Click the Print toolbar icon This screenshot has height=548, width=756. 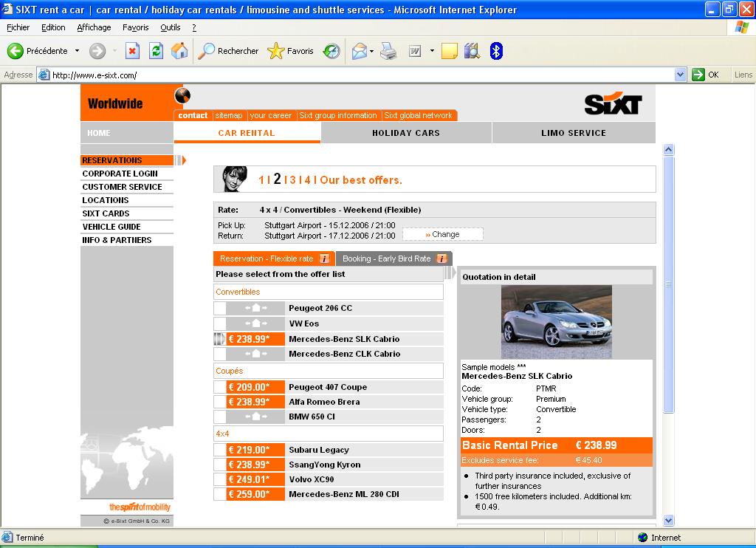coord(389,51)
